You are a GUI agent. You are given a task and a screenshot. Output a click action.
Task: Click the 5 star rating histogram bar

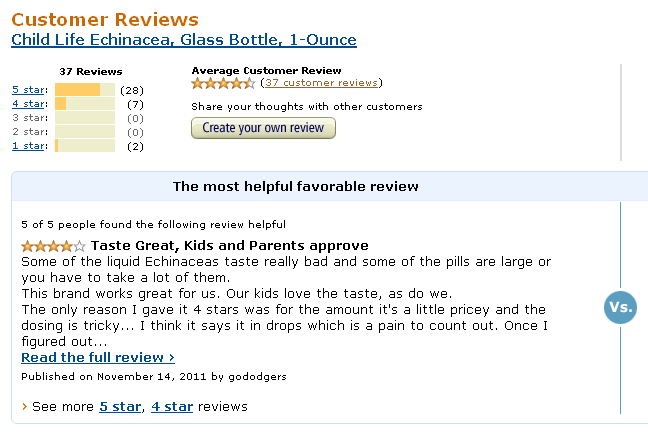[x=85, y=90]
